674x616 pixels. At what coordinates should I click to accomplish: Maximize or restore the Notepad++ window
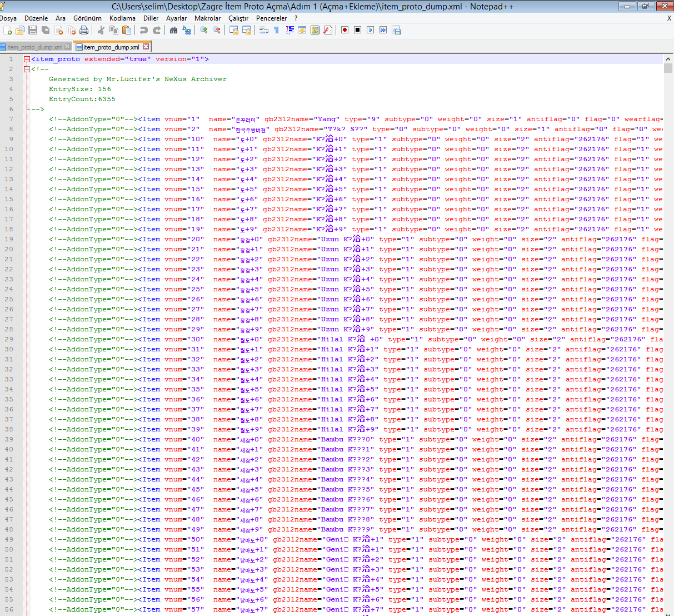(646, 6)
